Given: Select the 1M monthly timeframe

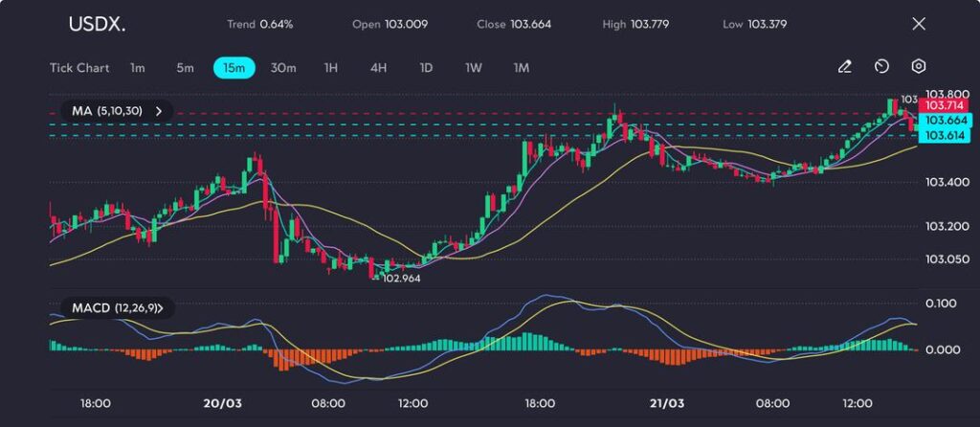Looking at the screenshot, I should point(522,68).
